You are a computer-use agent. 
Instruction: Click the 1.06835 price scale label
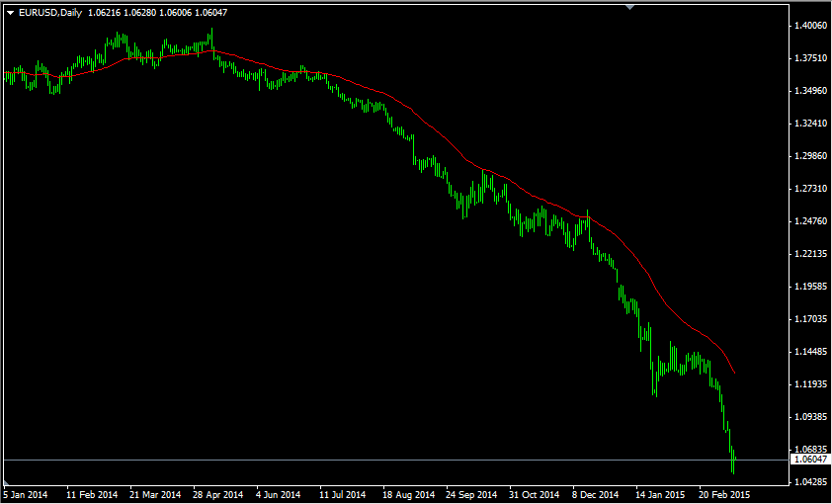811,450
